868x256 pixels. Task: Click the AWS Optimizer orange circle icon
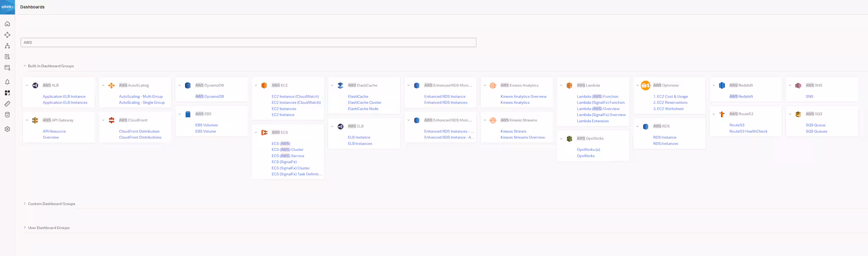coord(645,86)
